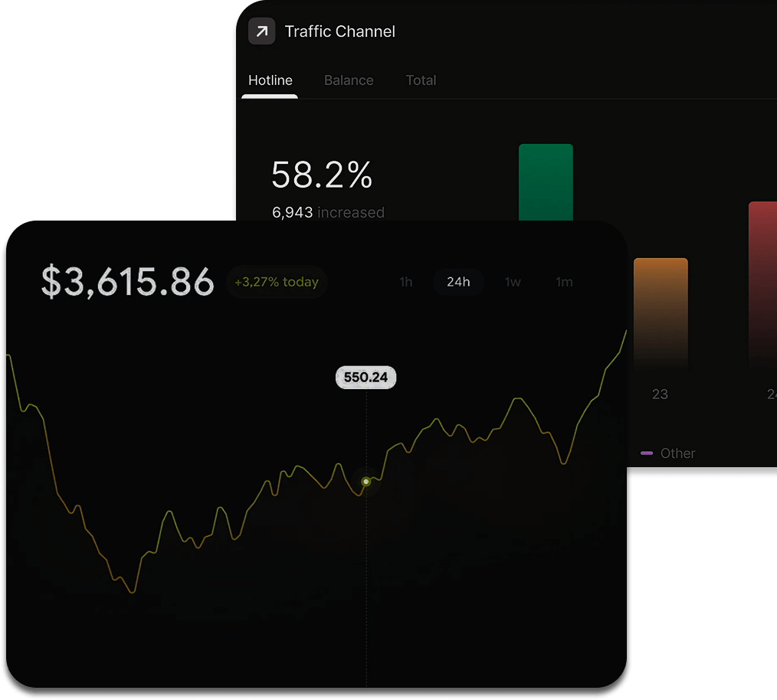Screen dimensions: 777x700
Task: Toggle the Other legend label
Action: point(678,453)
